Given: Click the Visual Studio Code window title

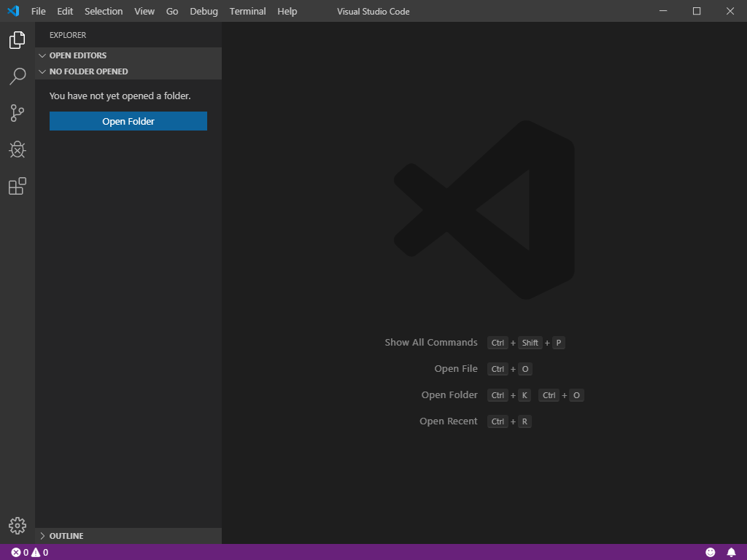Looking at the screenshot, I should point(373,12).
